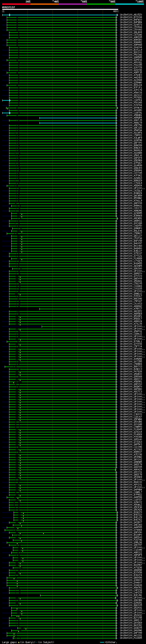Click label UniRef100_Q86EN9
Screen dimensions: 146x644
click(x=131, y=570)
